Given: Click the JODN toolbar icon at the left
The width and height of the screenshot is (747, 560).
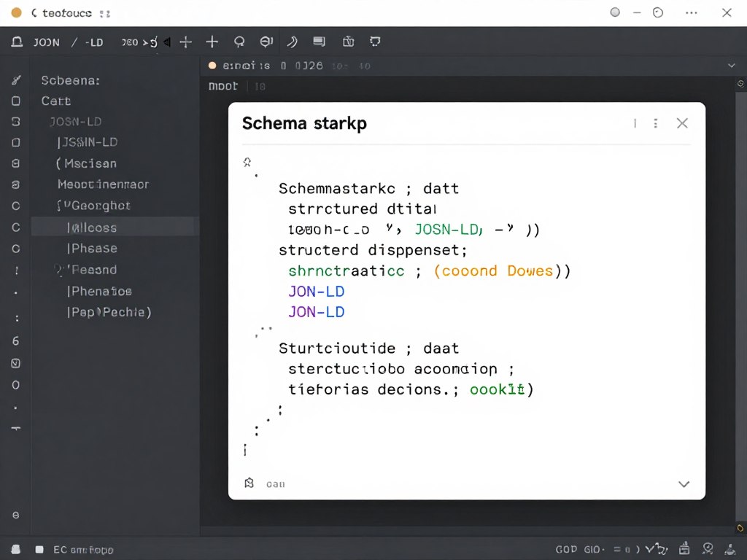Looking at the screenshot, I should [18, 42].
